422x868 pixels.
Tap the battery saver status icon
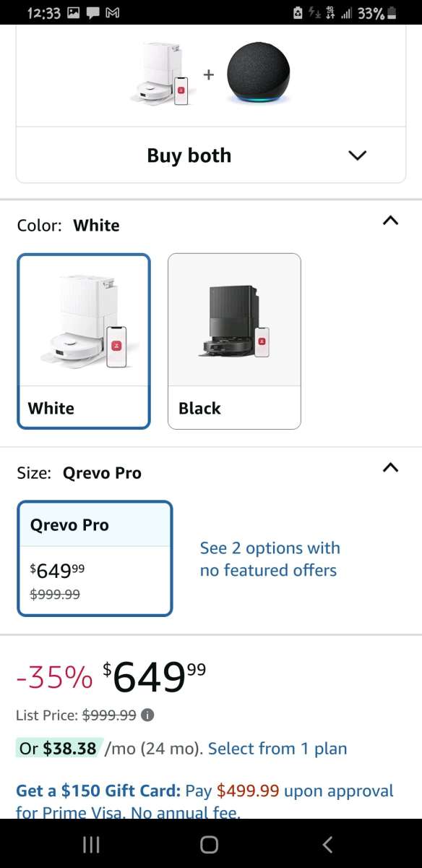click(297, 12)
